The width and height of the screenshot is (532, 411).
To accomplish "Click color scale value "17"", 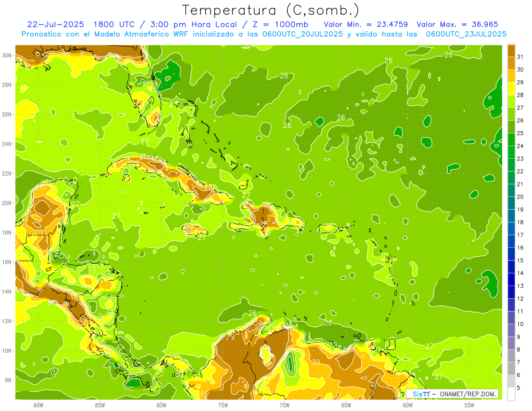I will click(520, 235).
